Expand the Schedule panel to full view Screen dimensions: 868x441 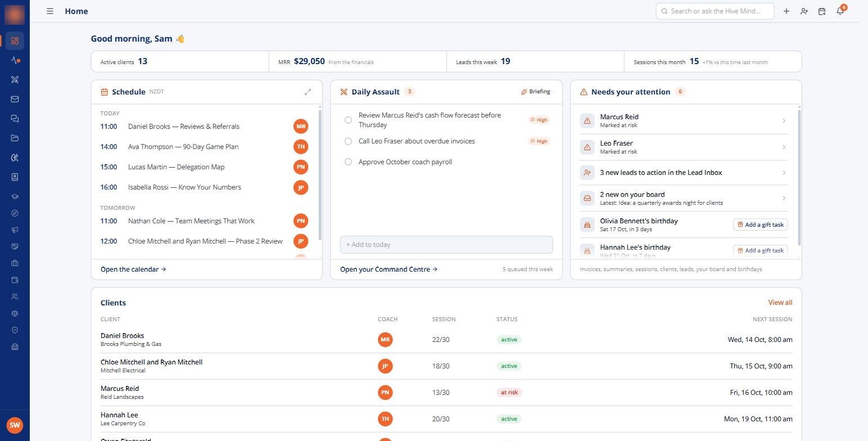[x=308, y=92]
